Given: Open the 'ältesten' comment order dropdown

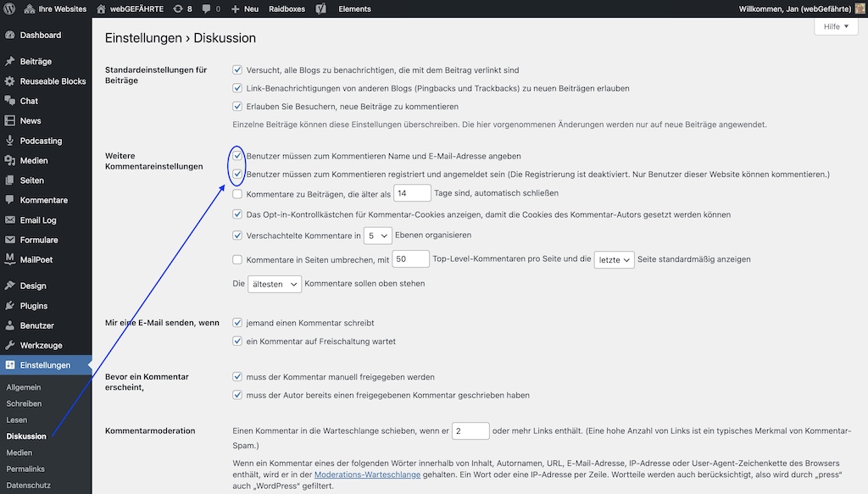Looking at the screenshot, I should click(275, 284).
